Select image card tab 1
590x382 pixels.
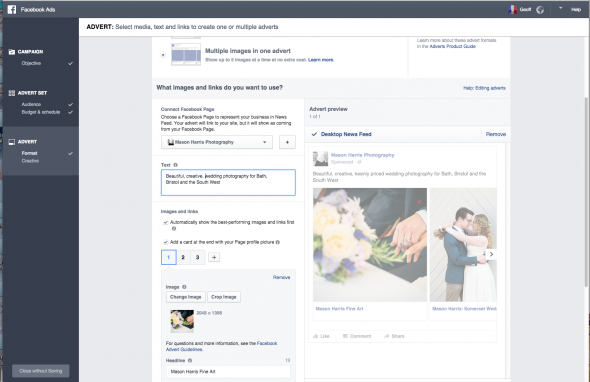click(169, 257)
